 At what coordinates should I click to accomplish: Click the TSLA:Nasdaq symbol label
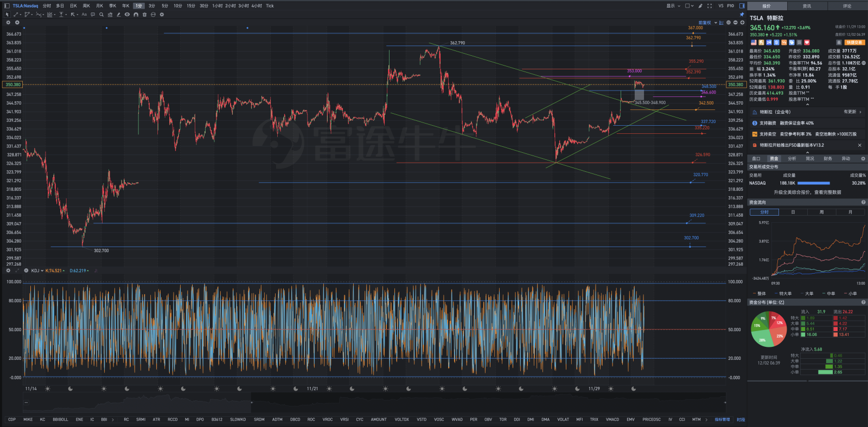coord(25,6)
